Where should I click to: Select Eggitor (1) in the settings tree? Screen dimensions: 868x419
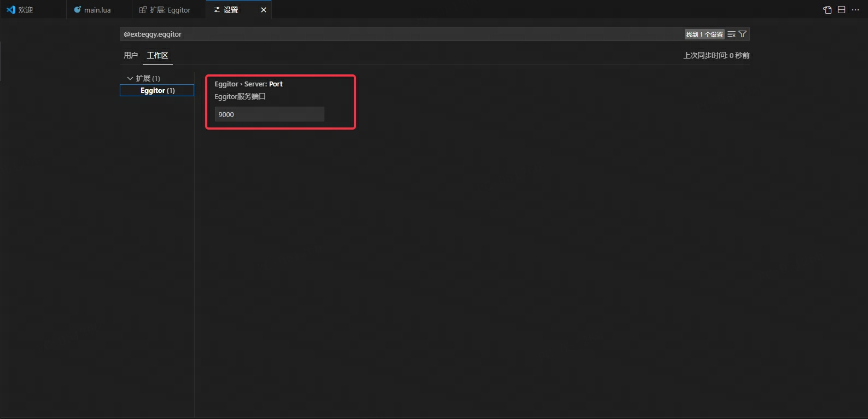pos(158,90)
